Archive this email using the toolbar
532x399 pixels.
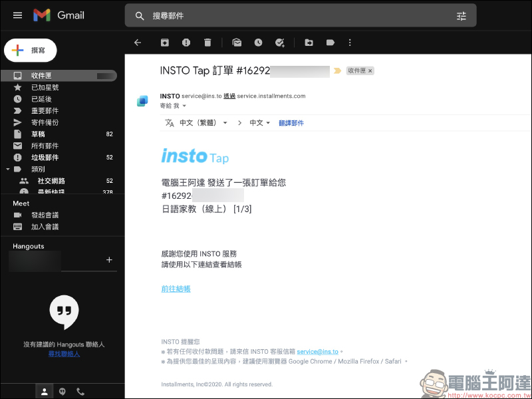click(x=164, y=43)
